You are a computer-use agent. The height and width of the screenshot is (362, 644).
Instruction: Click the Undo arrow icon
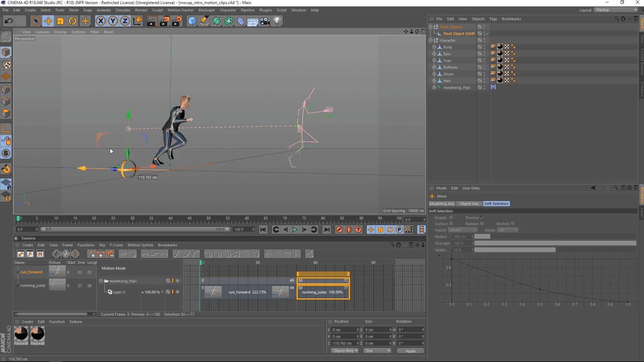[x=9, y=21]
